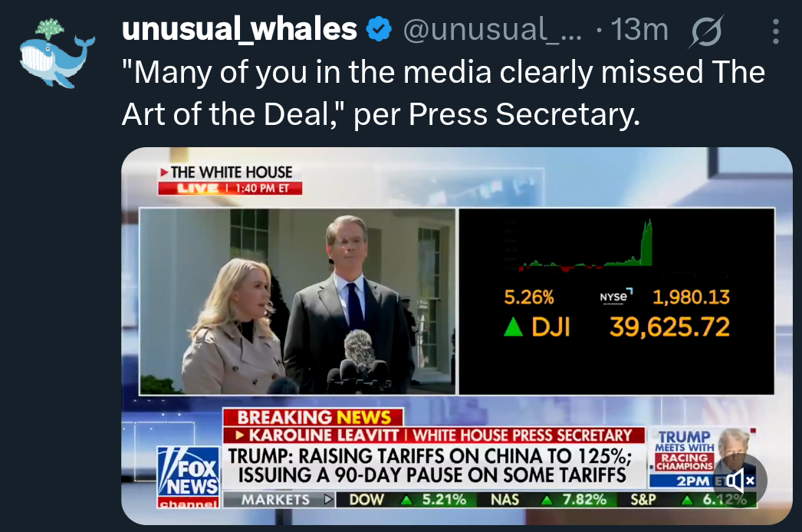This screenshot has height=532, width=802.
Task: Open the unusual_whales whale avatar
Action: (x=56, y=54)
